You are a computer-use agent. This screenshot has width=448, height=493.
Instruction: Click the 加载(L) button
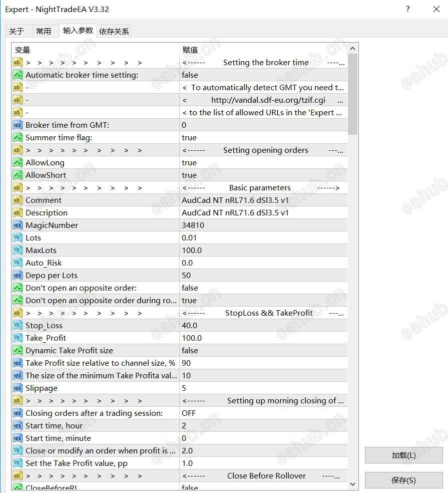(x=404, y=455)
